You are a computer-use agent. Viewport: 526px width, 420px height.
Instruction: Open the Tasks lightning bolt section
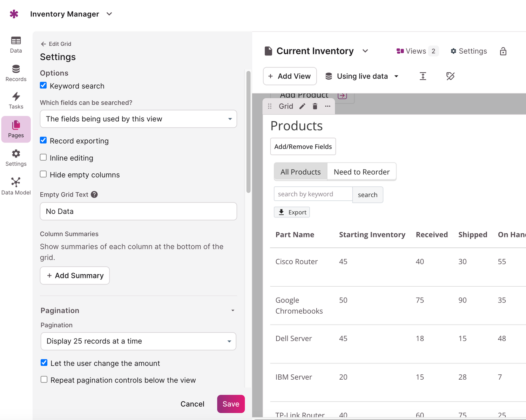coord(16,101)
